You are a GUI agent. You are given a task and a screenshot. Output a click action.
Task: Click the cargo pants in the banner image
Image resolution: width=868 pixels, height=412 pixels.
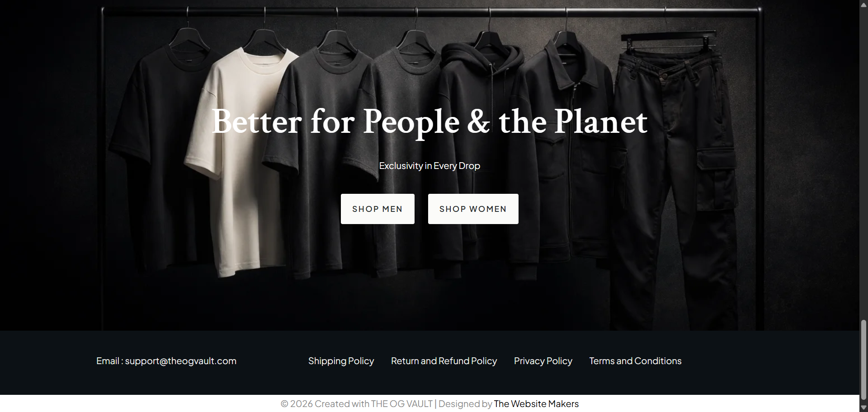[x=674, y=181]
